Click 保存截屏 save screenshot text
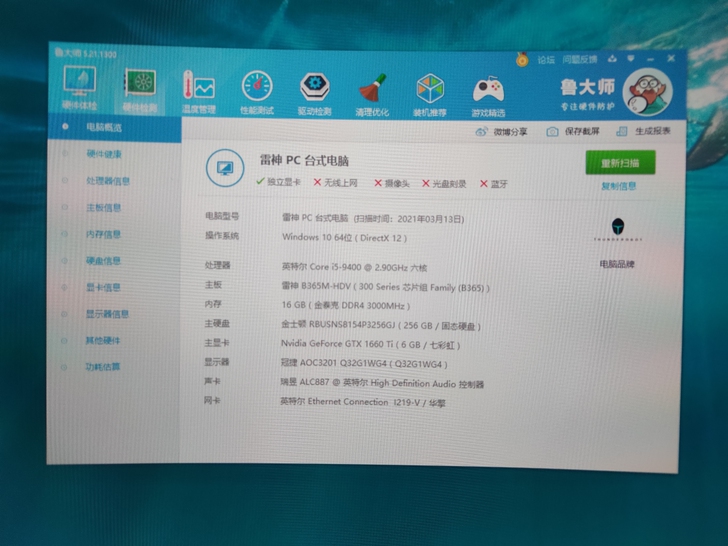This screenshot has width=728, height=546. point(582,131)
